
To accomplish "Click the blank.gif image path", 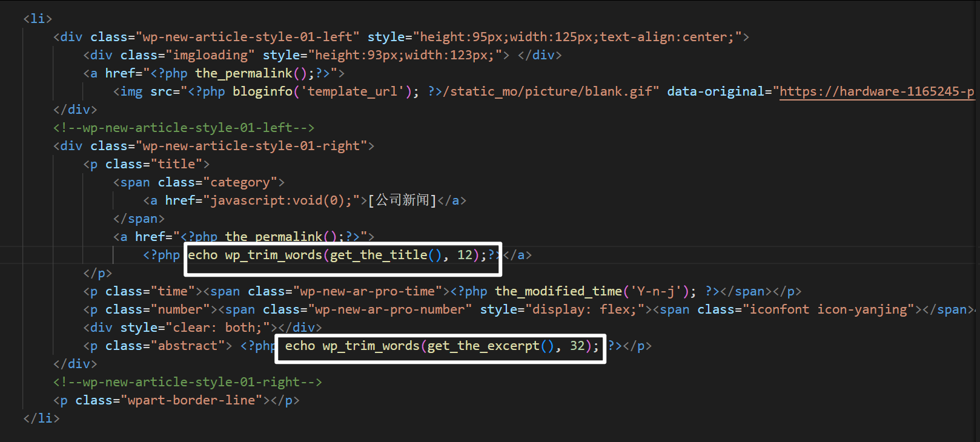I will tap(551, 91).
